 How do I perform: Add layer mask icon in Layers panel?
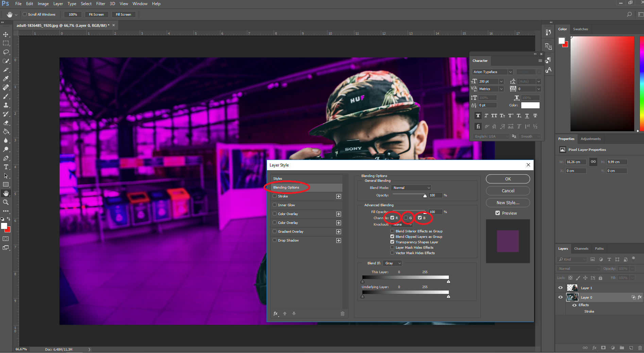tap(603, 348)
